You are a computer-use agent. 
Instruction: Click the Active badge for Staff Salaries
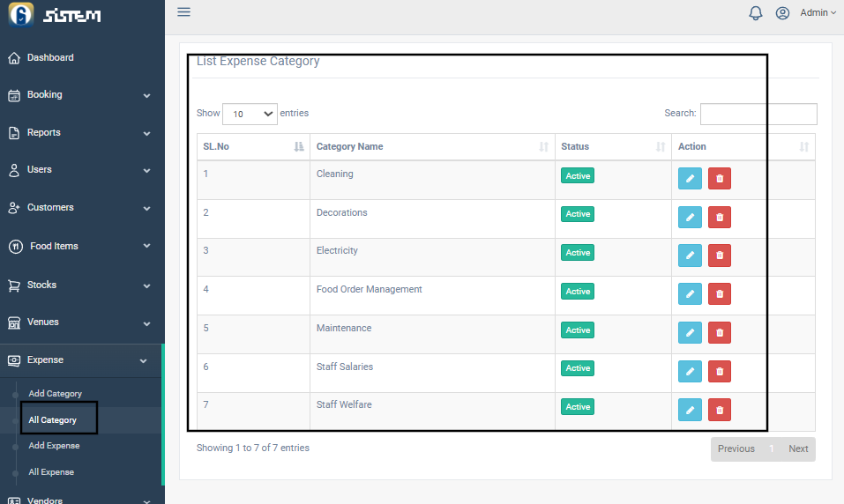tap(578, 368)
